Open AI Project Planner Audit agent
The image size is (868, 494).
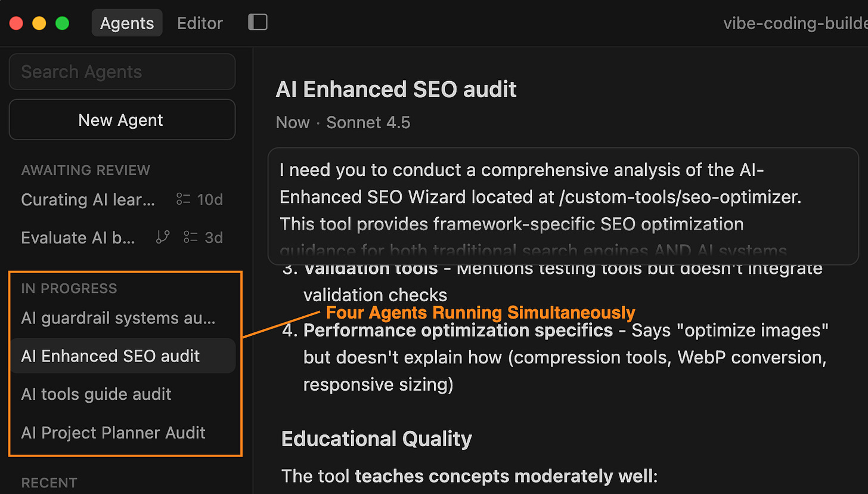coord(122,432)
